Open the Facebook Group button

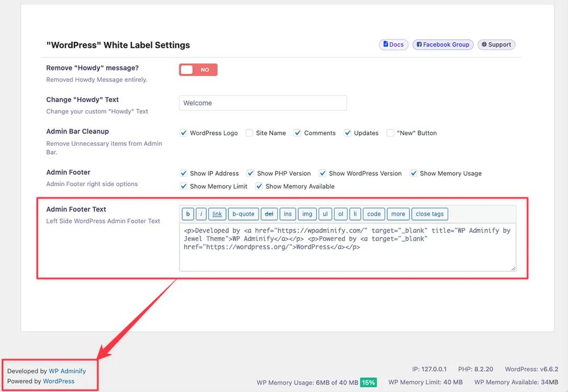(x=442, y=44)
